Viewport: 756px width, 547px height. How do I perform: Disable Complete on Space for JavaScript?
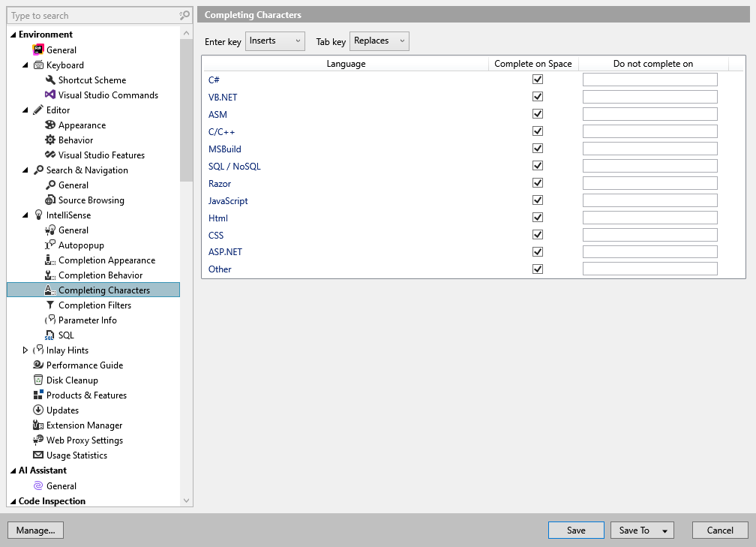coord(538,200)
